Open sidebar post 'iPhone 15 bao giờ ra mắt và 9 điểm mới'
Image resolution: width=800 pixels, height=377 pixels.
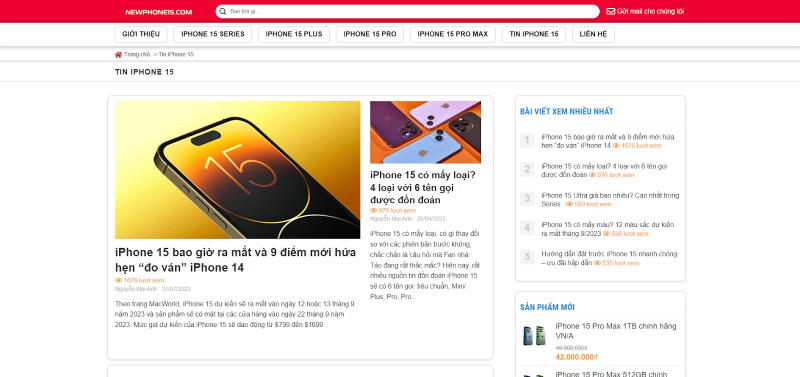pyautogui.click(x=608, y=141)
